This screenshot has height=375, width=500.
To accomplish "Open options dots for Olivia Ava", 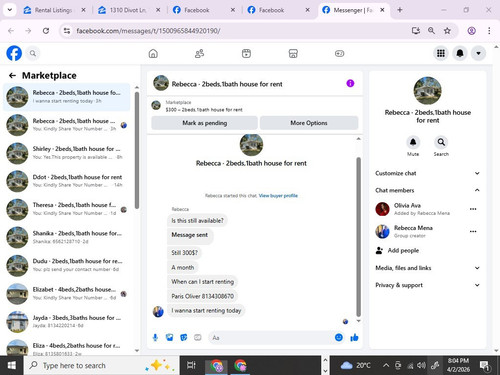I will pos(473,209).
